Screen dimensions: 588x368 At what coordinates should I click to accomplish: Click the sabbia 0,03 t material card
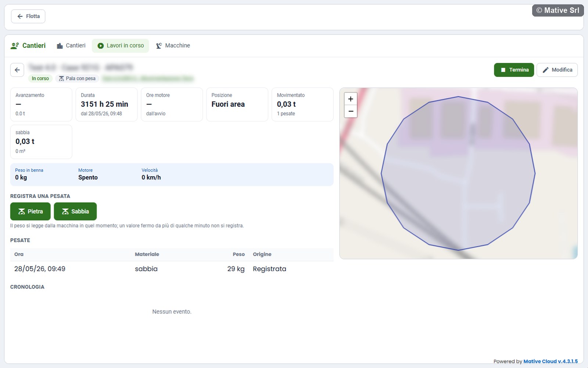[x=41, y=142]
